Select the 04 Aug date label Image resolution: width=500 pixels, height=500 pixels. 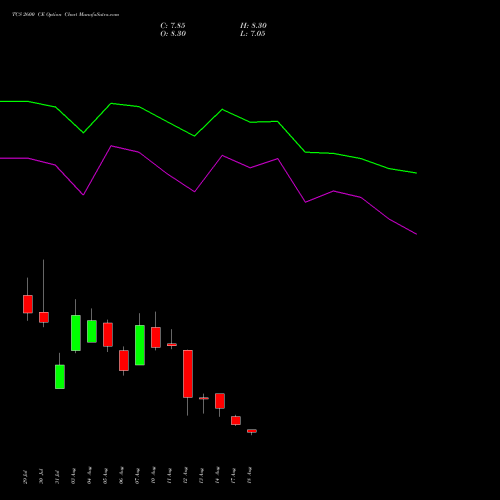coord(90,476)
